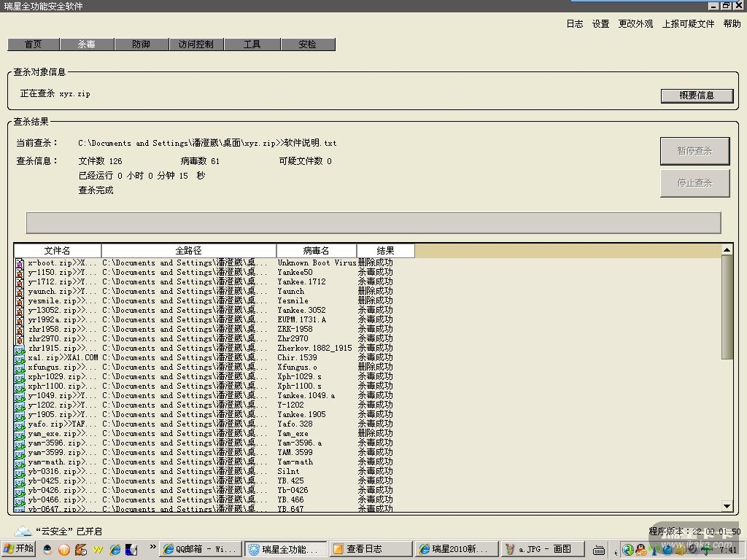Viewport: 747px width, 560px height.
Task: Open the 日志 menu
Action: click(575, 24)
